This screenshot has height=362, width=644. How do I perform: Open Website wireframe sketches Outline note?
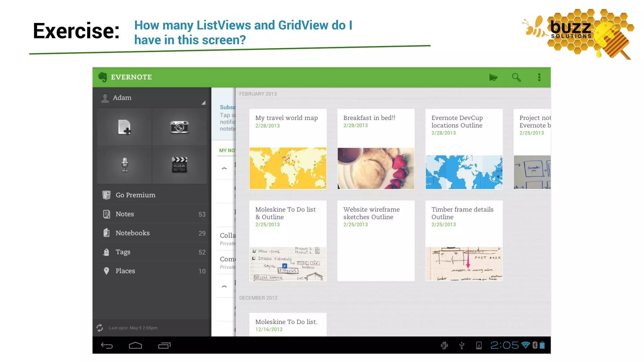click(376, 241)
